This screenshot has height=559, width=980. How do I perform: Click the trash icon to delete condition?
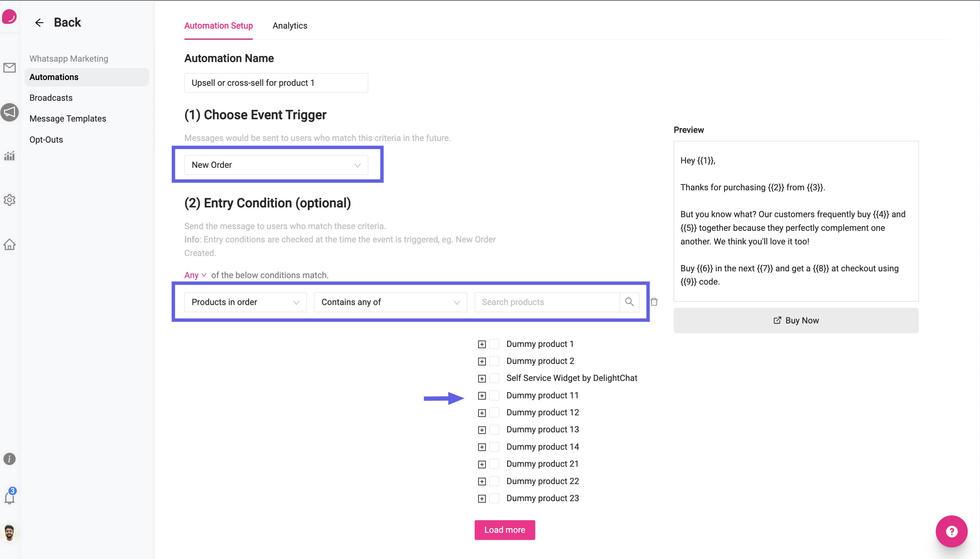(x=654, y=302)
